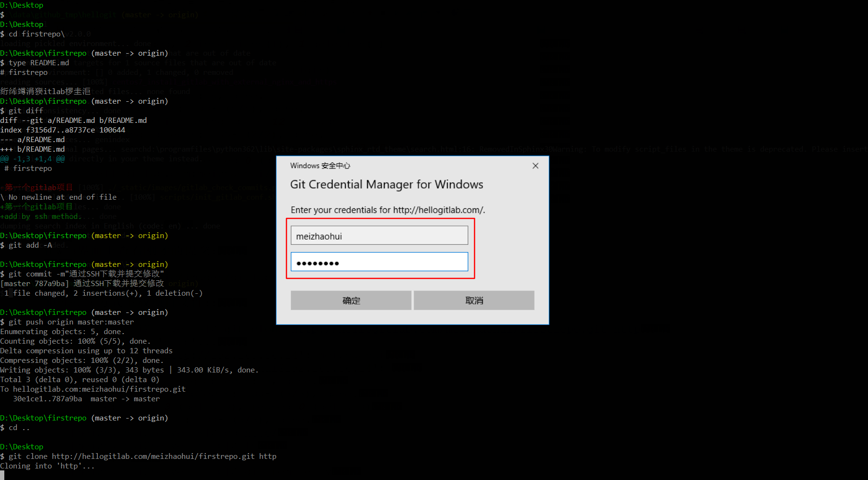Screen dimensions: 868x480
Task: Click '\ No newline at end of file' line
Action: (x=58, y=197)
